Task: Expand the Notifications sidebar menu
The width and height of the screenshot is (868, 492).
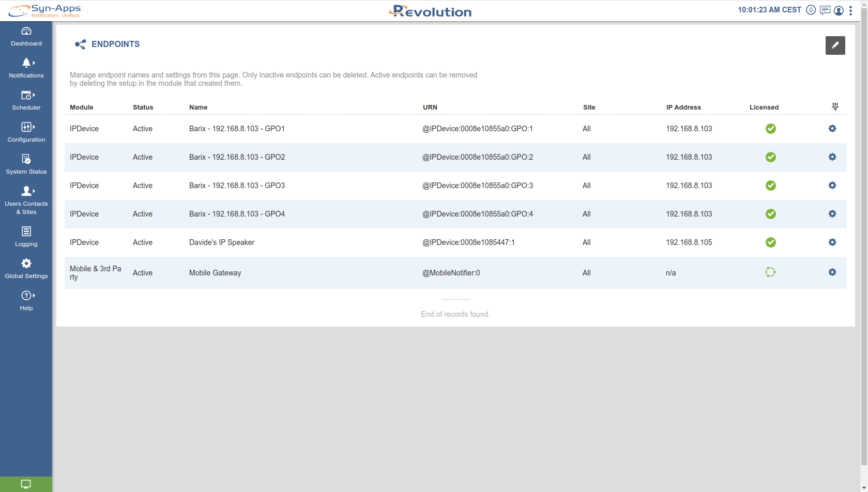Action: click(26, 68)
